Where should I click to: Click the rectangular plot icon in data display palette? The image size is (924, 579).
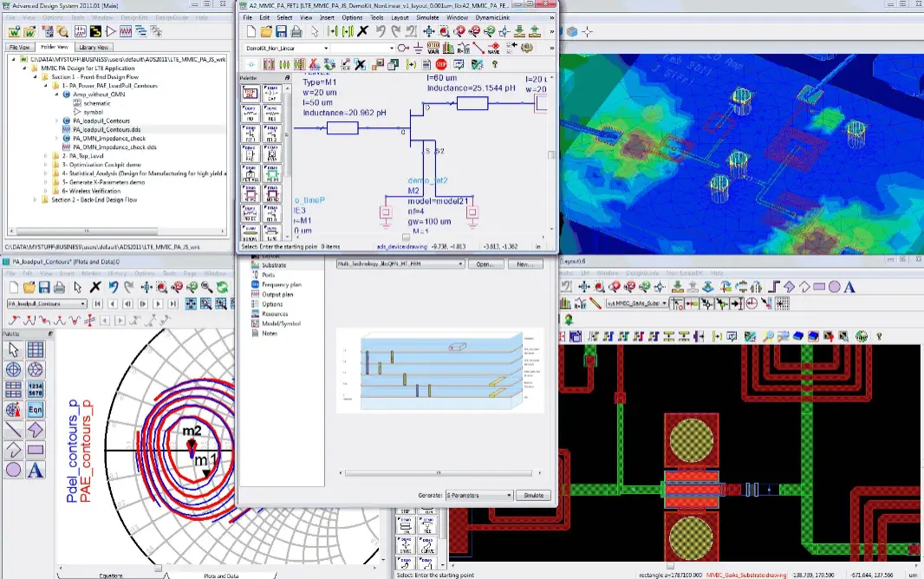[x=36, y=349]
